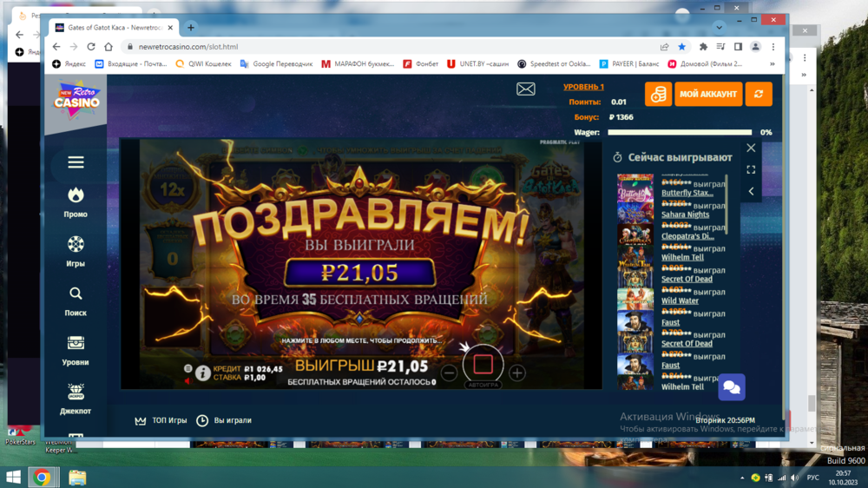Bookmark this page with the star icon

(x=682, y=47)
